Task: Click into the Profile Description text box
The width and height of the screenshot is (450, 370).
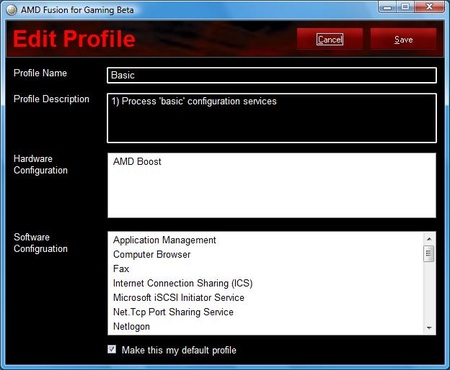Action: click(272, 118)
